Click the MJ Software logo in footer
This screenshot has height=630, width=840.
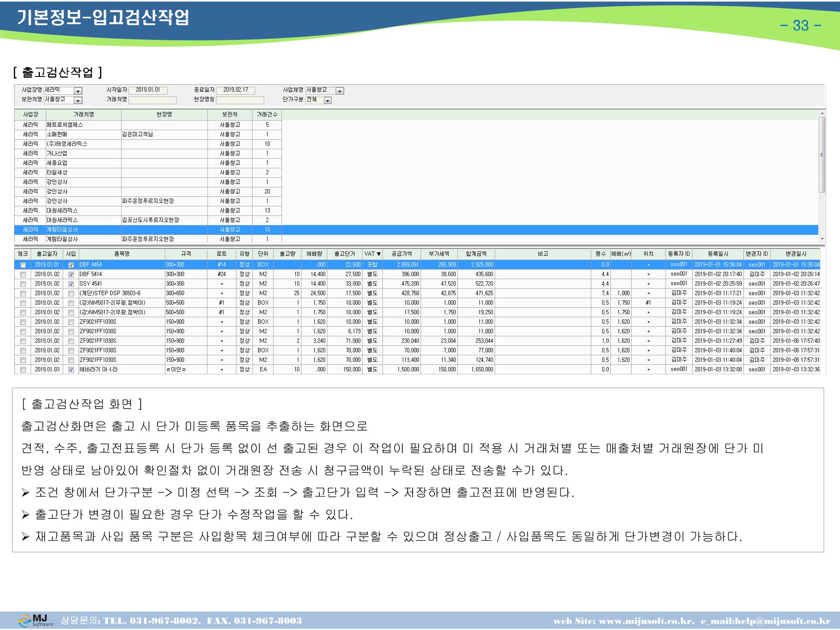(x=36, y=620)
